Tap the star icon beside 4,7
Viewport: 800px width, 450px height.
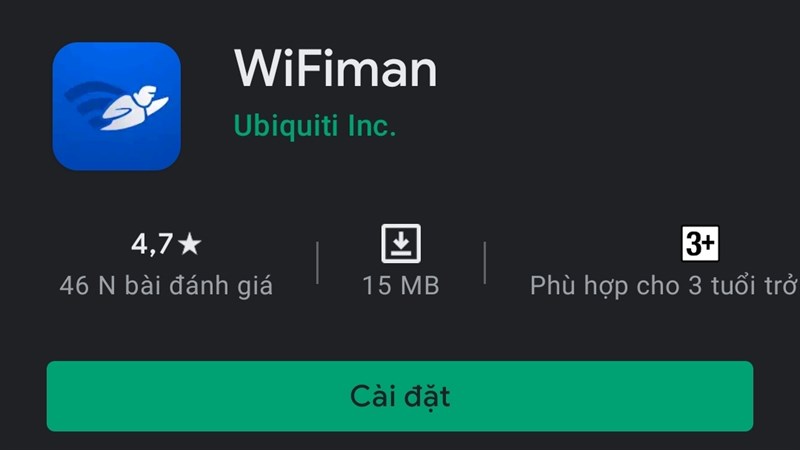click(x=190, y=244)
